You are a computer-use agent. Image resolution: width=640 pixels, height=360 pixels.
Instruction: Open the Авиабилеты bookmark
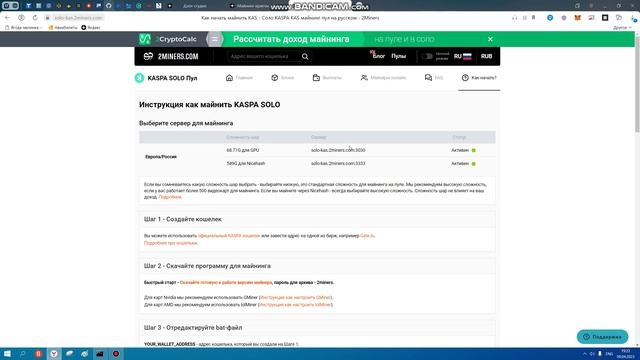[x=63, y=27]
